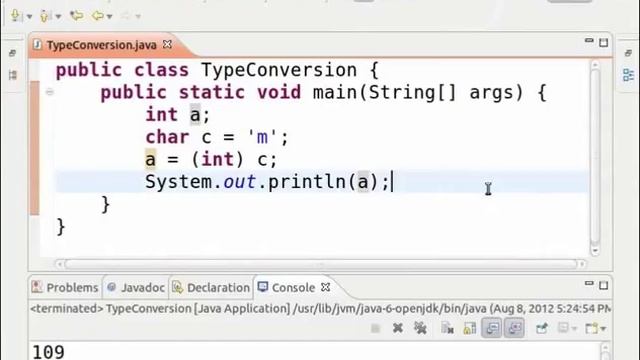
Task: Click the Last Edit Location icon
Action: 76,16
